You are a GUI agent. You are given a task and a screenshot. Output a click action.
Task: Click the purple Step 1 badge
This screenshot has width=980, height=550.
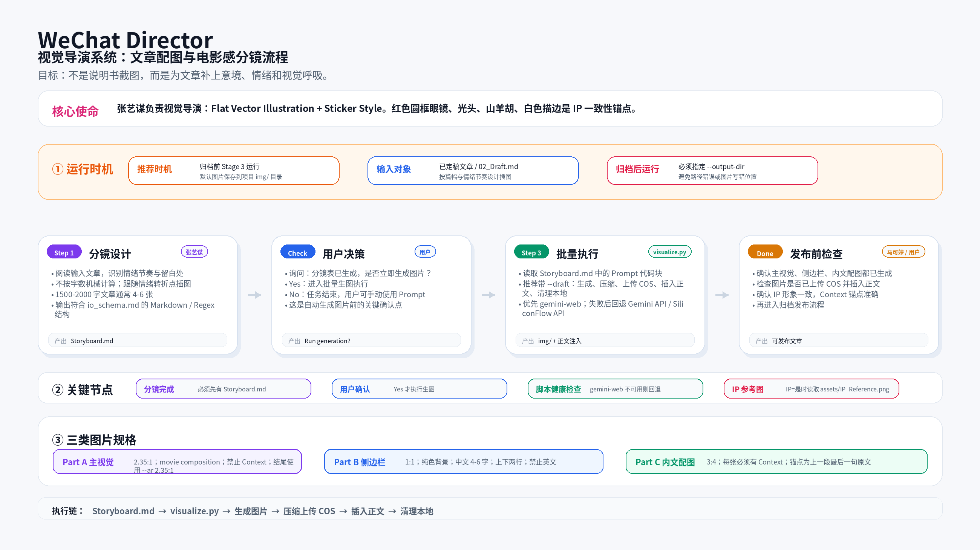coord(64,252)
